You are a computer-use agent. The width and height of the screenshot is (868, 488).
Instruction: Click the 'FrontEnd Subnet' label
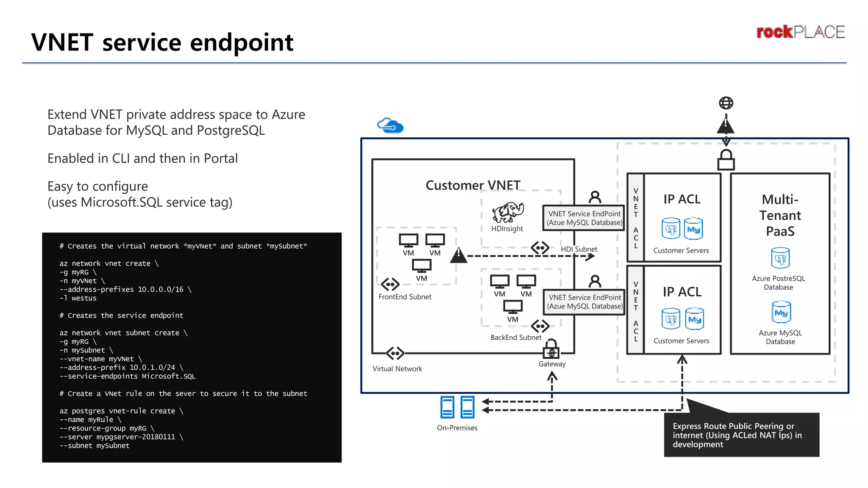click(405, 297)
